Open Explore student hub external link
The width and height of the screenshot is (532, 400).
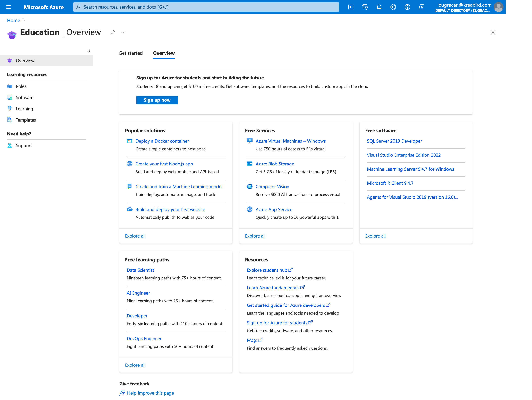(270, 270)
